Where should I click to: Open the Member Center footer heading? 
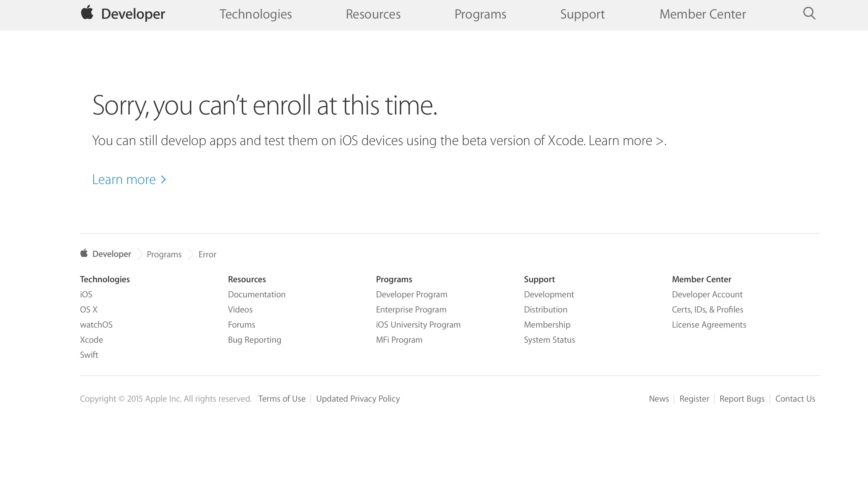point(701,279)
